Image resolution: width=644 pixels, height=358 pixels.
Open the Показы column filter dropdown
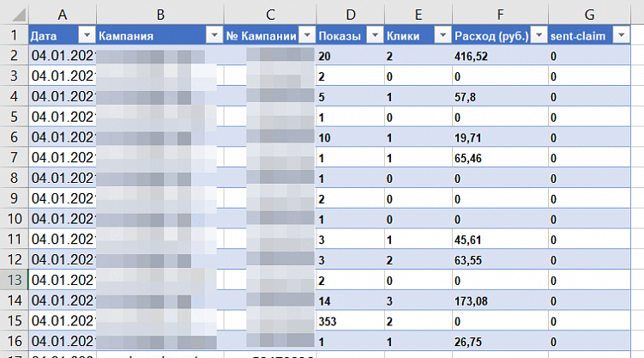coord(375,35)
